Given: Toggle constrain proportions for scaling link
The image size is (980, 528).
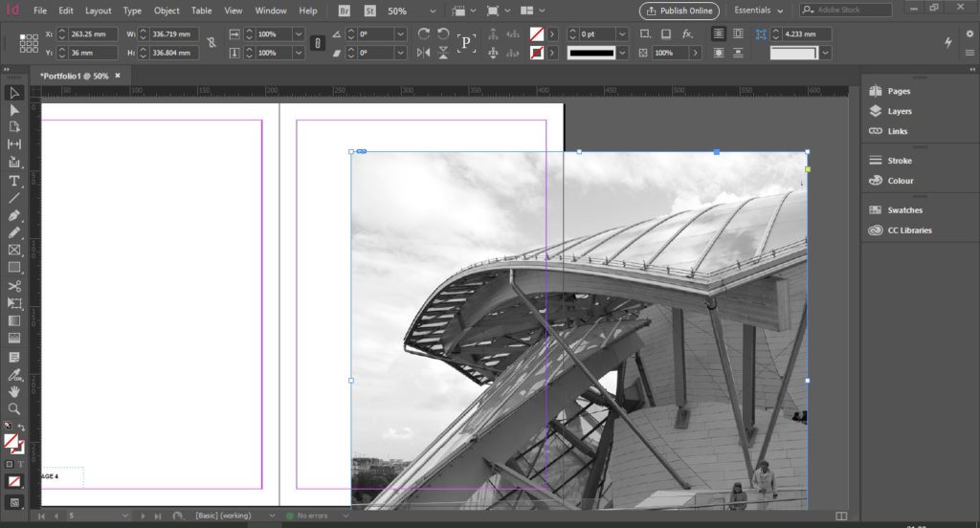Looking at the screenshot, I should tap(318, 43).
